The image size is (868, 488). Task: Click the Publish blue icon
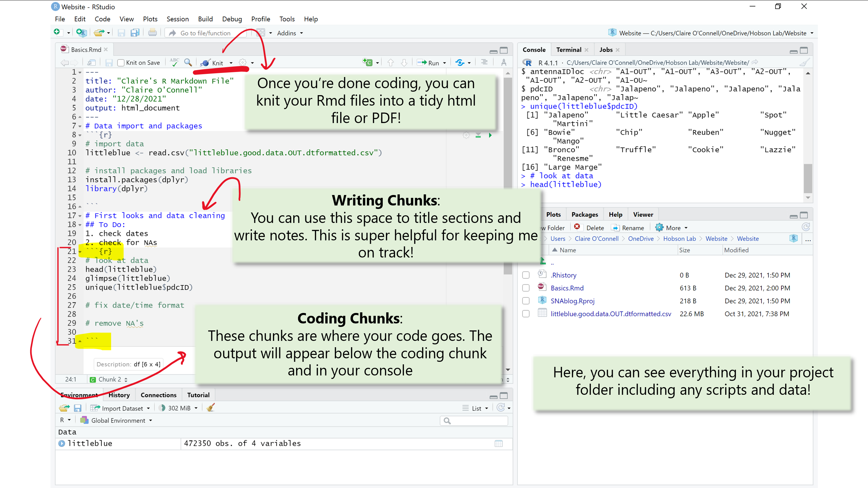460,62
